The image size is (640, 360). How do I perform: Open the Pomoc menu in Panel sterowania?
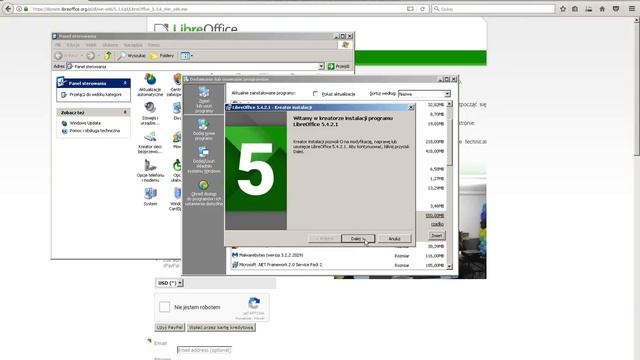click(154, 45)
